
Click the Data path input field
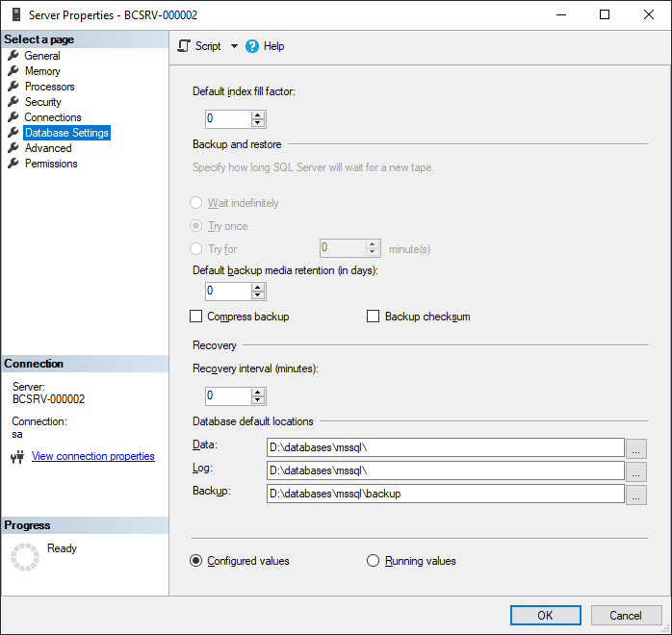[446, 447]
